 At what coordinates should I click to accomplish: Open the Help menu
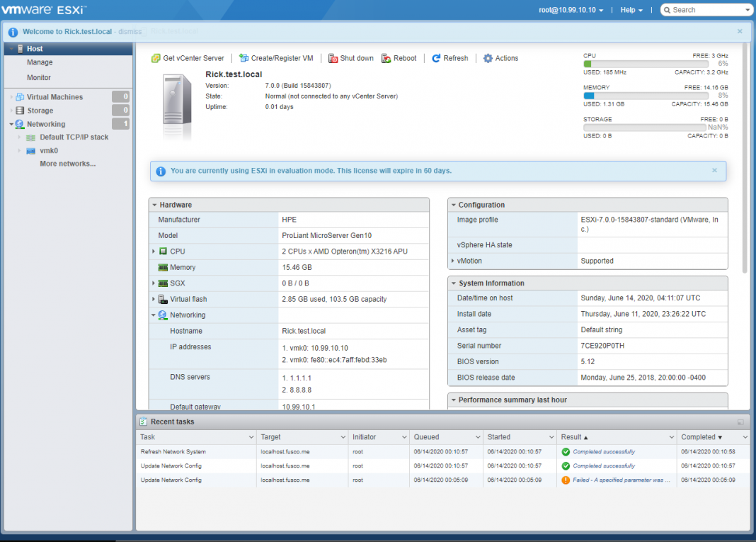(x=630, y=9)
